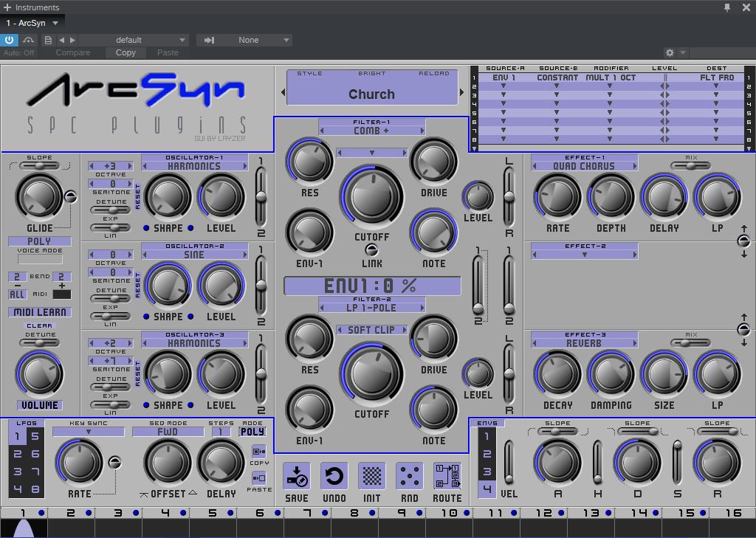
Task: Click the sidechain input arrow icon
Action: [x=209, y=40]
